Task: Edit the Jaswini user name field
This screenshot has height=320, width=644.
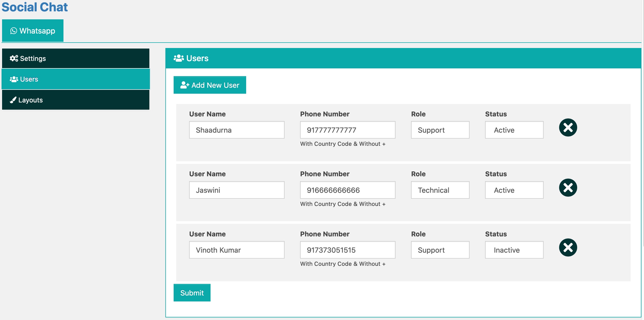Action: pyautogui.click(x=237, y=190)
